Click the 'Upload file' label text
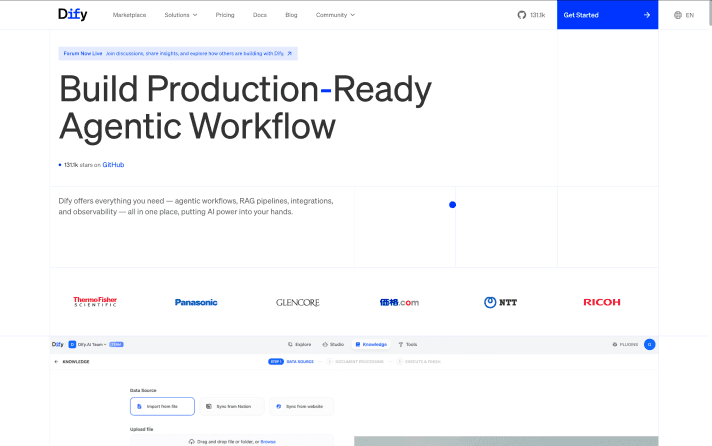Screen dimensions: 712x446 click(x=142, y=429)
